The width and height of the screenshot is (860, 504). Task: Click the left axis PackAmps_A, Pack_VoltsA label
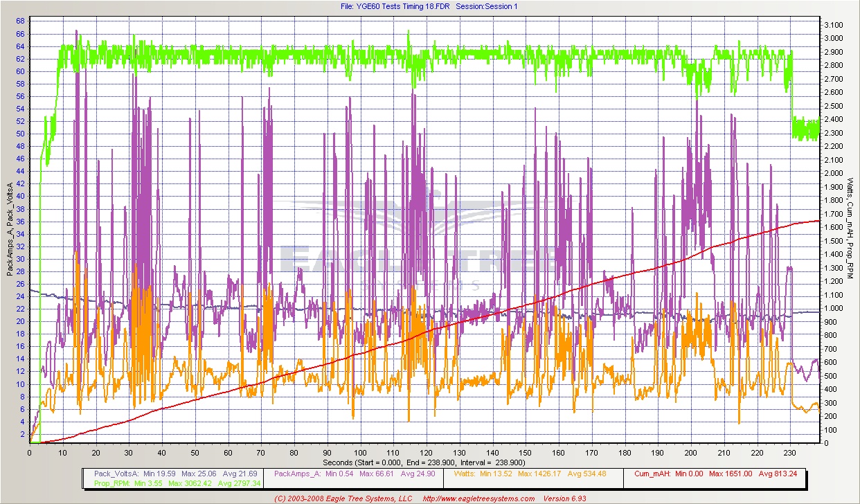click(x=10, y=228)
